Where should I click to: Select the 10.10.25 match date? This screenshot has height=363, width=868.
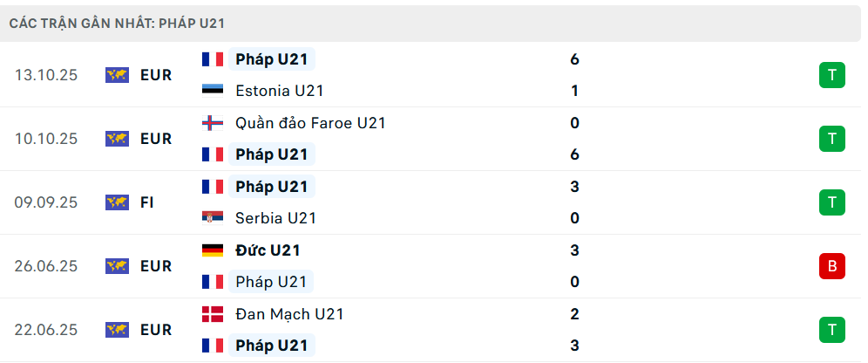46,139
